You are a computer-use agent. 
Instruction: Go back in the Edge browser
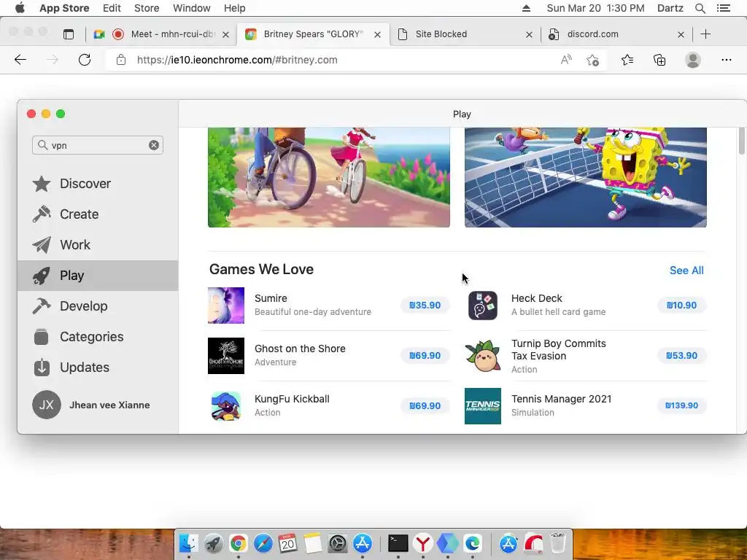[20, 60]
